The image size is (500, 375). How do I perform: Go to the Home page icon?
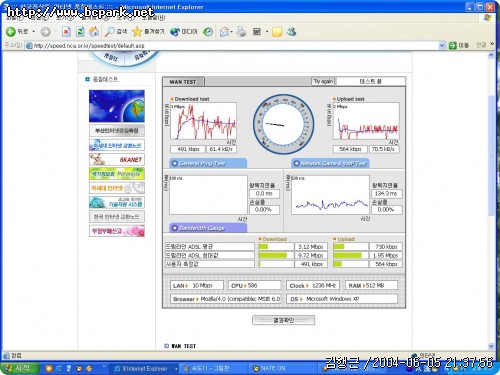coord(94,32)
